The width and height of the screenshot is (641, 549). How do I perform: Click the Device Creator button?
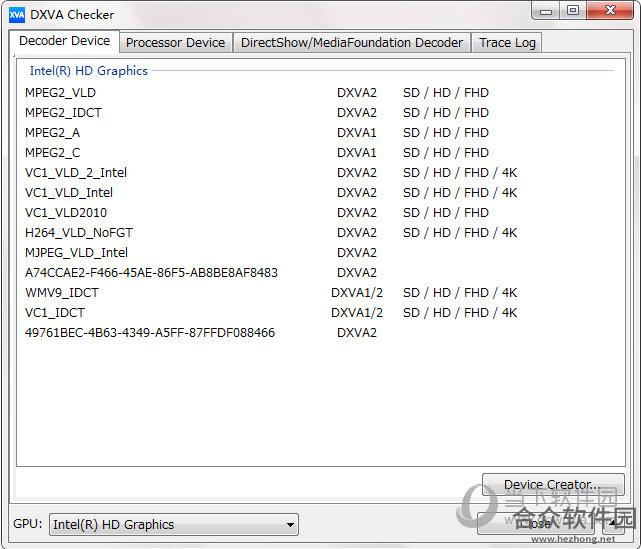(x=553, y=485)
